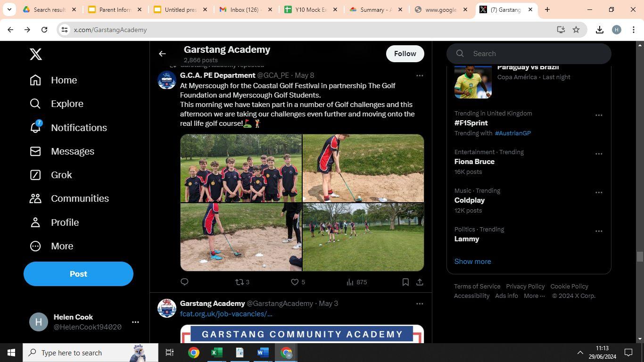The image size is (644, 362).
Task: Open Messages in the sidebar
Action: [62, 151]
